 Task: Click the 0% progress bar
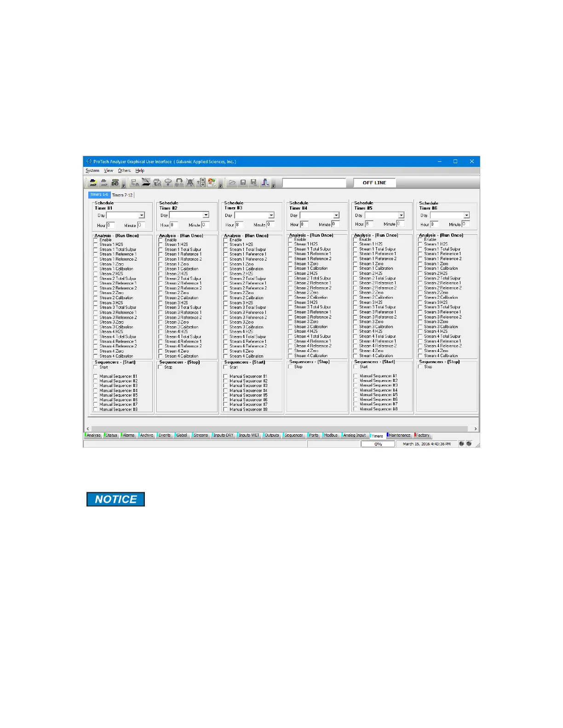pyautogui.click(x=378, y=444)
